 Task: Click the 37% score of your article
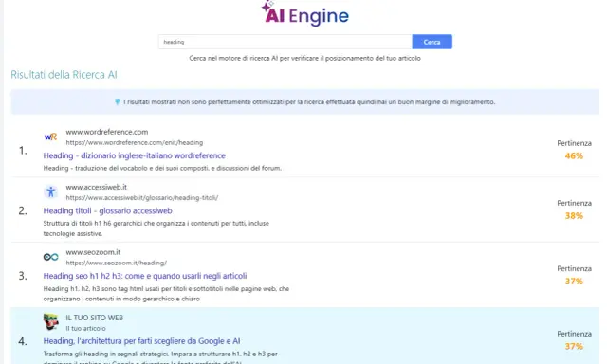[x=574, y=346]
